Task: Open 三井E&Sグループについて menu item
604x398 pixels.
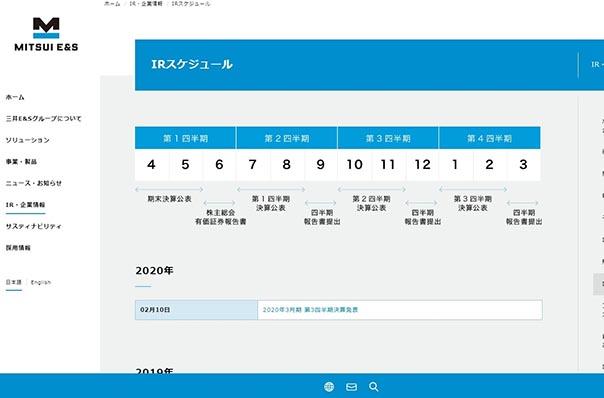Action: coord(44,119)
